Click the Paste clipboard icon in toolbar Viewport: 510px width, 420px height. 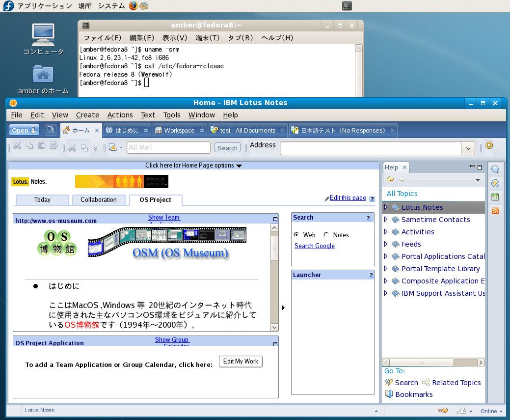coord(42,145)
